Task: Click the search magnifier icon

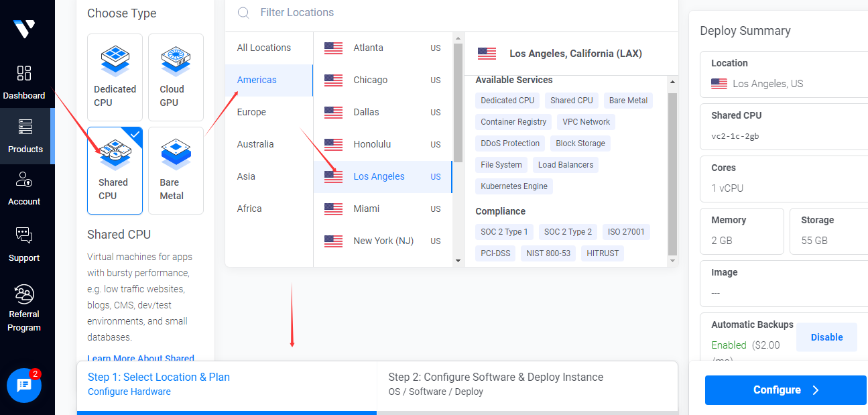Action: [243, 13]
